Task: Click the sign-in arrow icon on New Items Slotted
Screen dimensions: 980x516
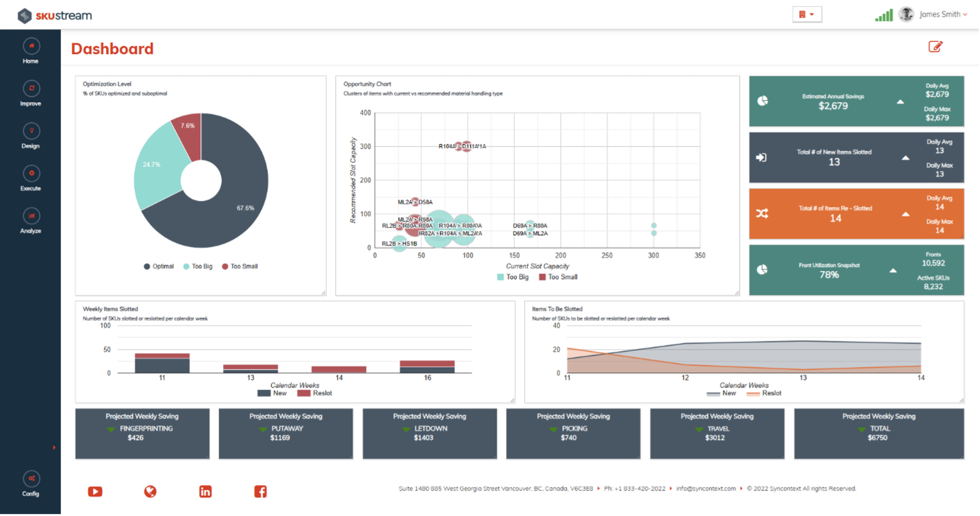Action: [761, 157]
